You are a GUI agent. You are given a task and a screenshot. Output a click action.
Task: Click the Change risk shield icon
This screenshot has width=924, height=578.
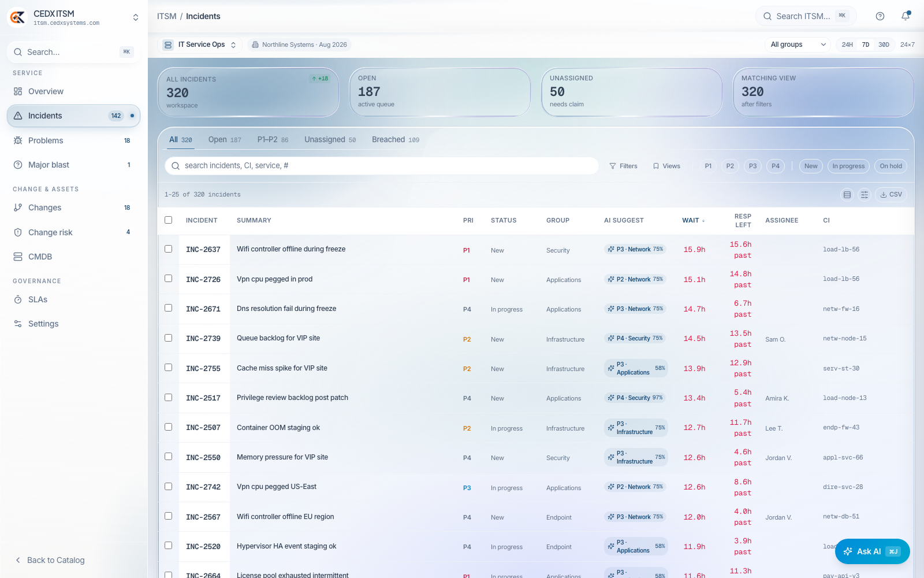(x=18, y=232)
